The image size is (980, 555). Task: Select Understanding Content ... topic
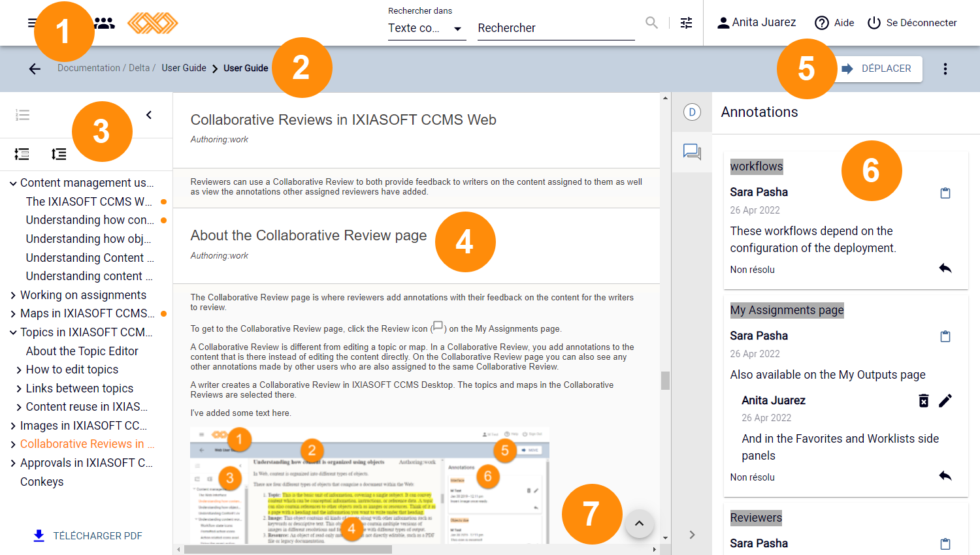click(90, 258)
